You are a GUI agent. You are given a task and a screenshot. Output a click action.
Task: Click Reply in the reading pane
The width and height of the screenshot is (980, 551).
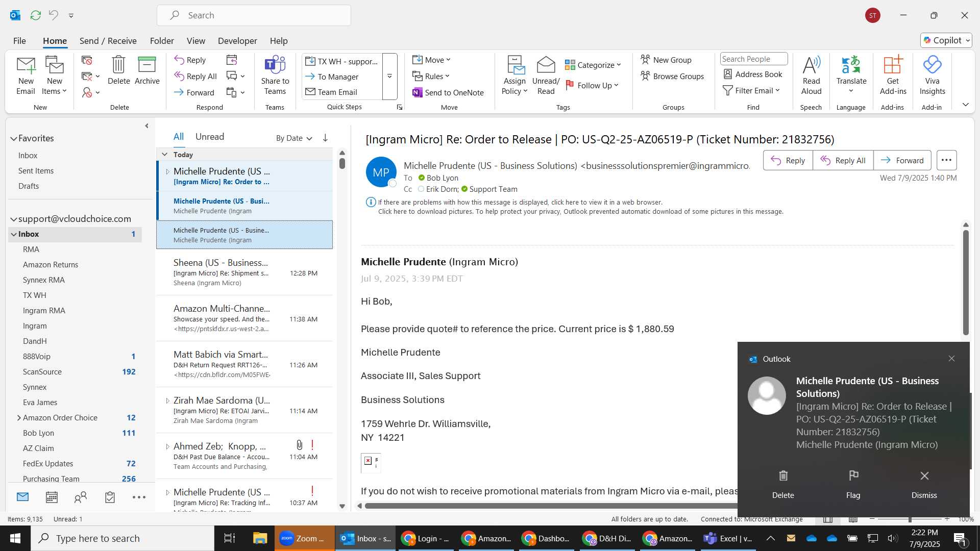coord(788,160)
